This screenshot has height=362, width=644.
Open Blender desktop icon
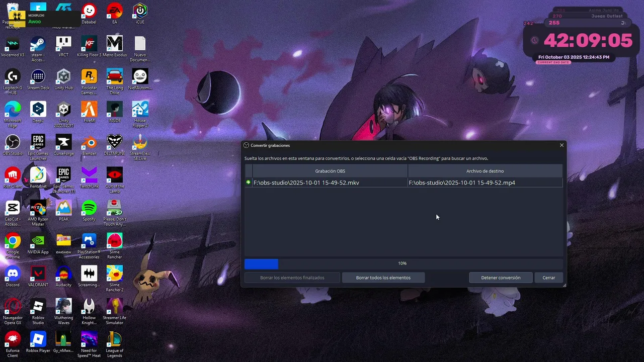(x=89, y=145)
